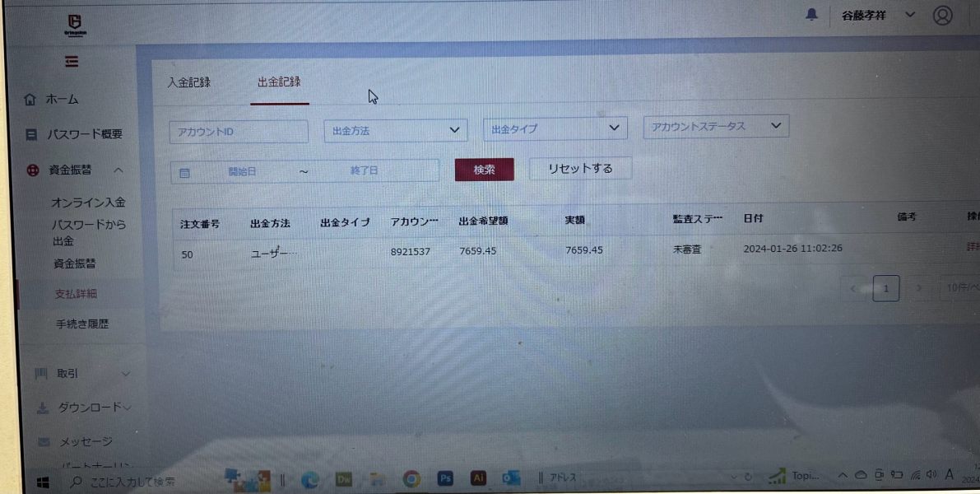Launch Illustrator from the taskbar

479,478
